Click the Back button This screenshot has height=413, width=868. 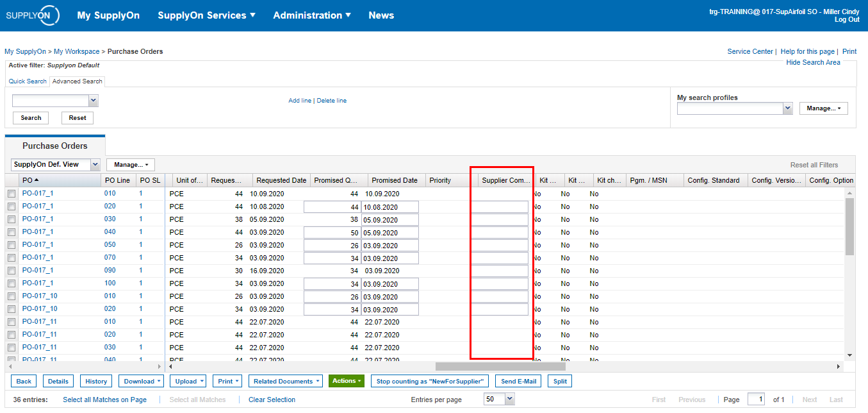24,381
